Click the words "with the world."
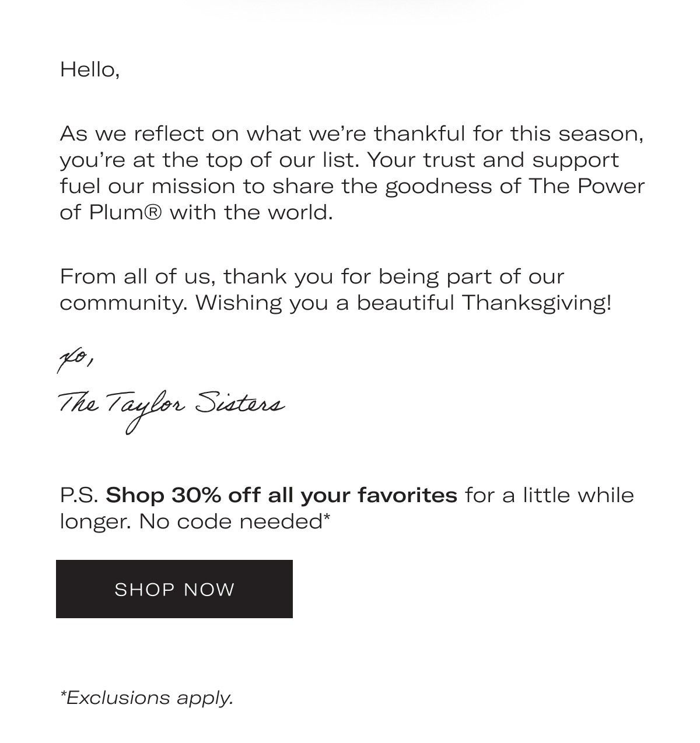700x743 pixels. pos(251,212)
